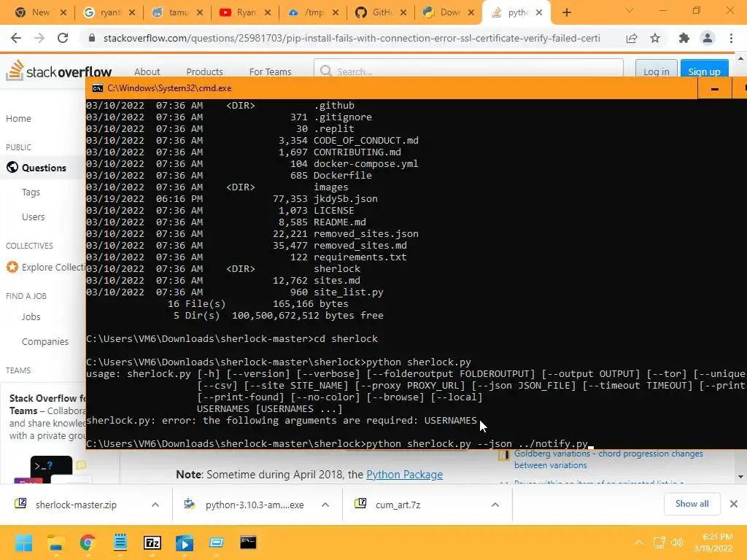
Task: Open the Notepad icon in the taskbar
Action: click(x=120, y=542)
